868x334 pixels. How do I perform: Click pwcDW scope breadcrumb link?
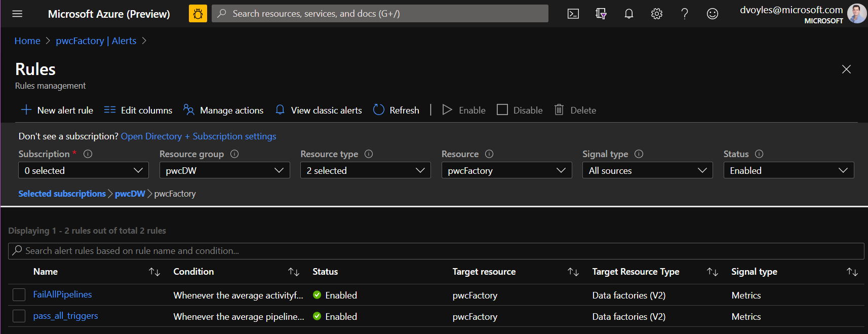point(130,194)
